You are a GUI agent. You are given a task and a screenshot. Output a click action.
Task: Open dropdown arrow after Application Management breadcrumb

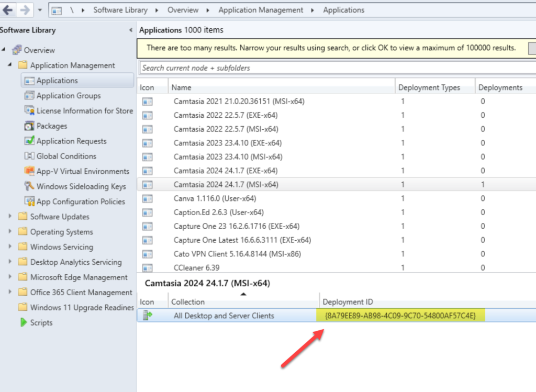tap(312, 10)
